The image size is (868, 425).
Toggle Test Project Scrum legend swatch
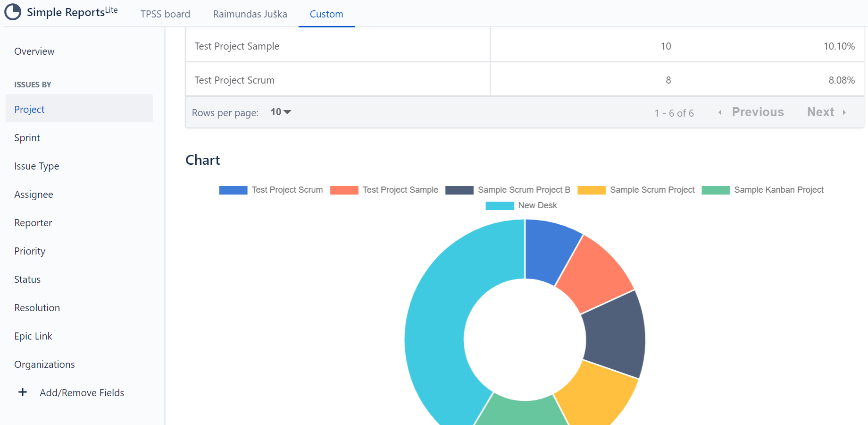(233, 190)
